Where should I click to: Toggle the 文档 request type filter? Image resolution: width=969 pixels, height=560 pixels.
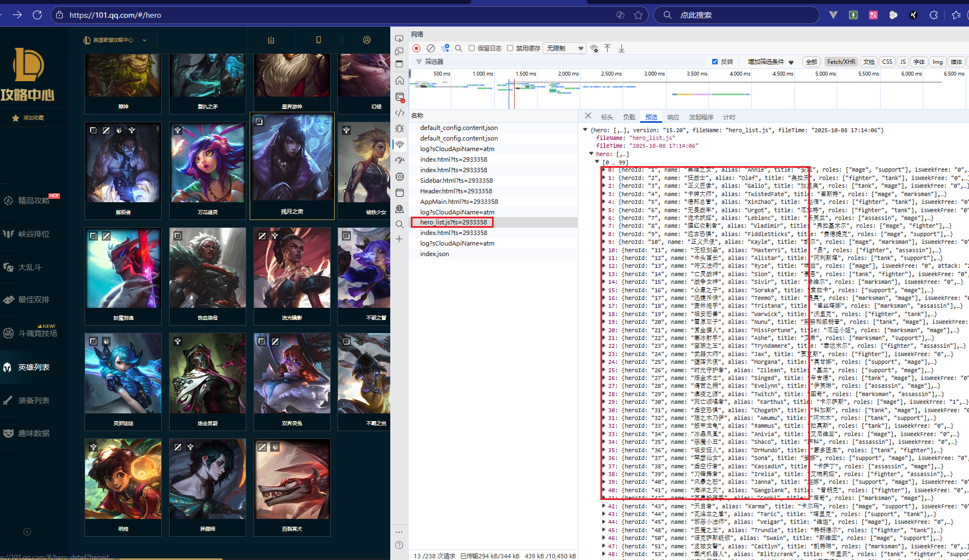click(869, 62)
